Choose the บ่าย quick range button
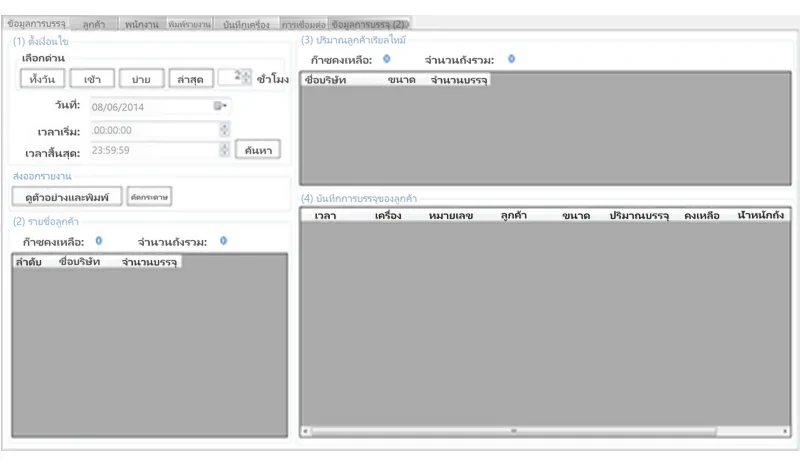This screenshot has height=467, width=800. pos(141,79)
